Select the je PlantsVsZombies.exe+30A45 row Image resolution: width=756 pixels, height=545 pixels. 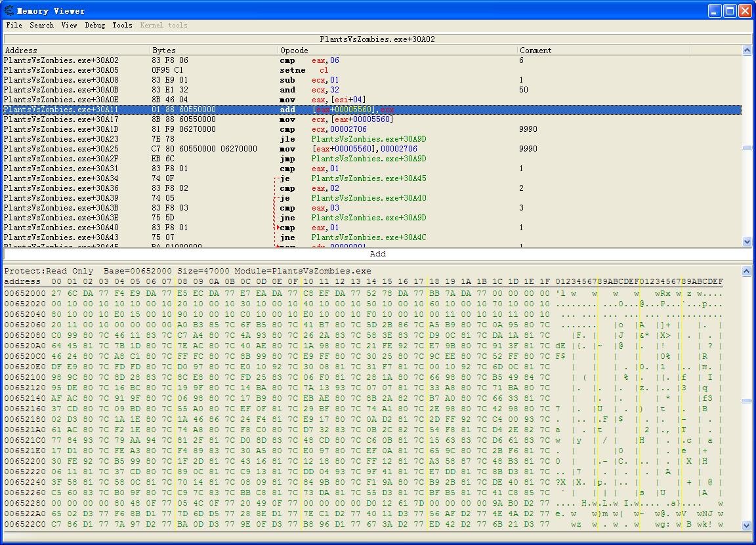(x=372, y=178)
